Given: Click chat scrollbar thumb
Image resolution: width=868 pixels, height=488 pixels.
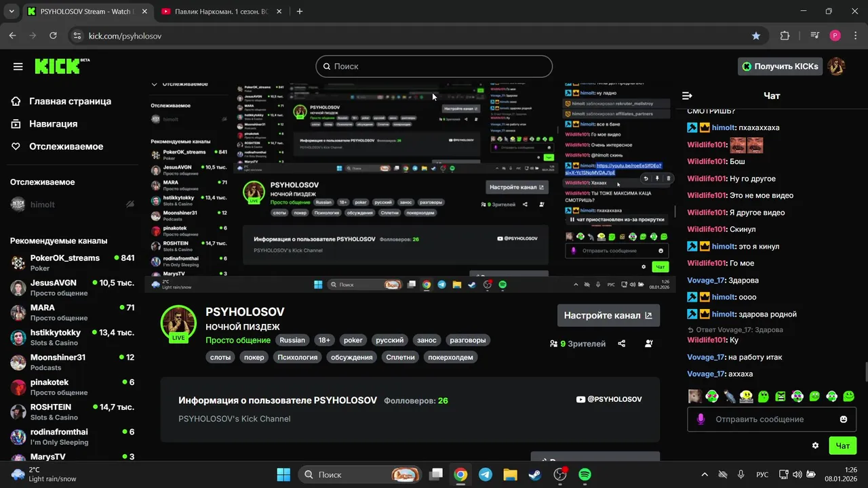Looking at the screenshot, I should (x=865, y=373).
